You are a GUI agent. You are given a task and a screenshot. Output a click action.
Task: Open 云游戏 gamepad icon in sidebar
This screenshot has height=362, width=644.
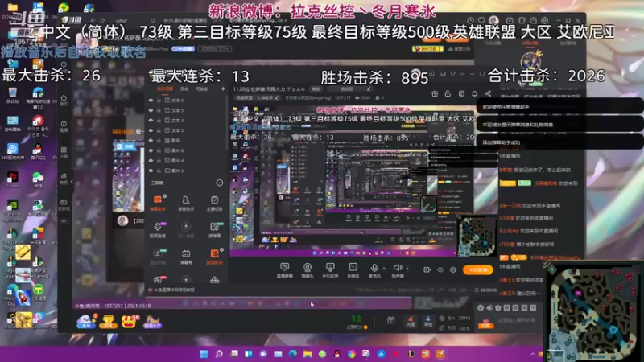[x=64, y=204]
